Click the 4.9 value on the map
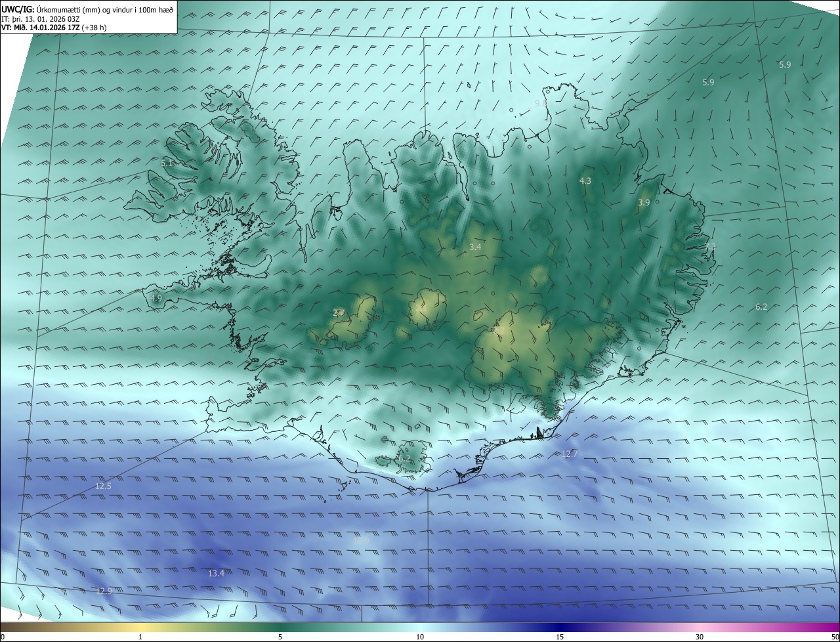840x642 pixels. point(156,298)
